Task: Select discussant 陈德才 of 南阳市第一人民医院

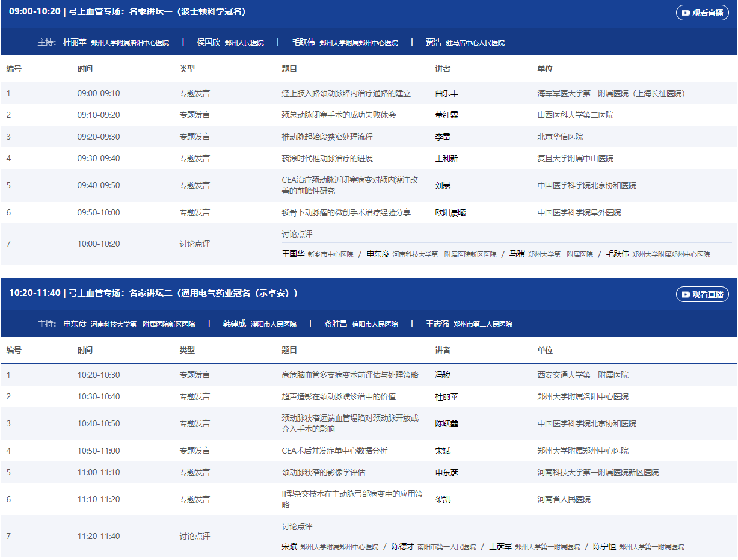Action: coord(433,547)
